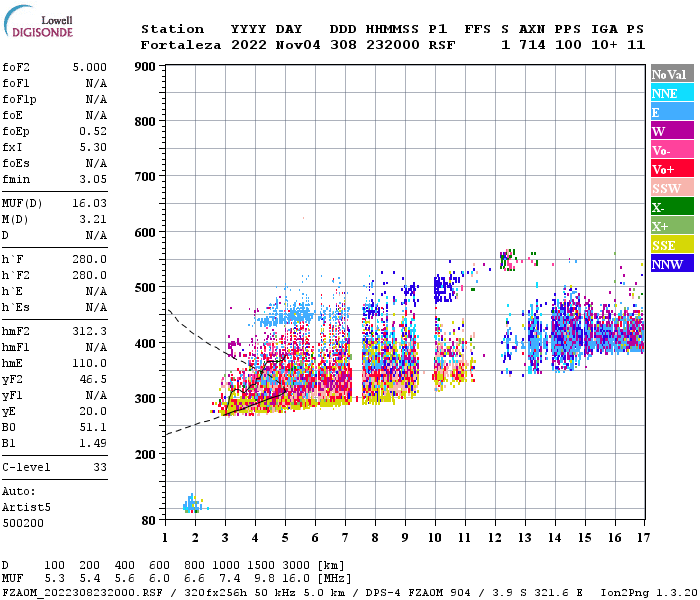Click the 17 MHz frequency axis label
This screenshot has height=600, width=700.
[643, 538]
